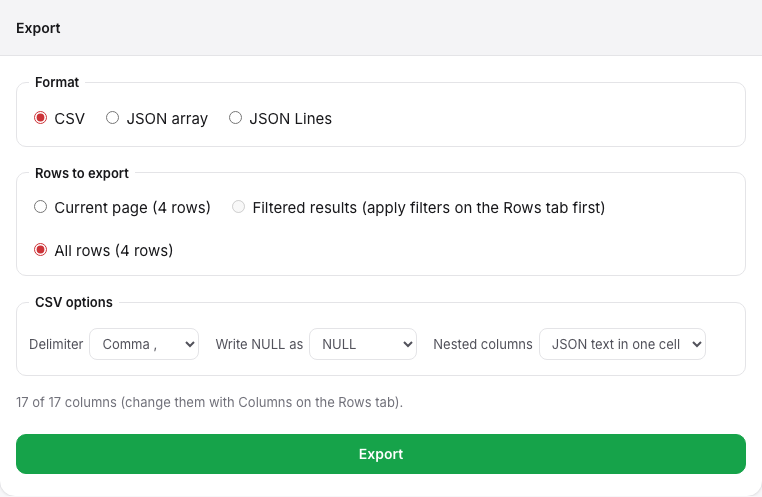Click the Nested columns label text
Image resolution: width=762 pixels, height=497 pixels.
pos(483,344)
